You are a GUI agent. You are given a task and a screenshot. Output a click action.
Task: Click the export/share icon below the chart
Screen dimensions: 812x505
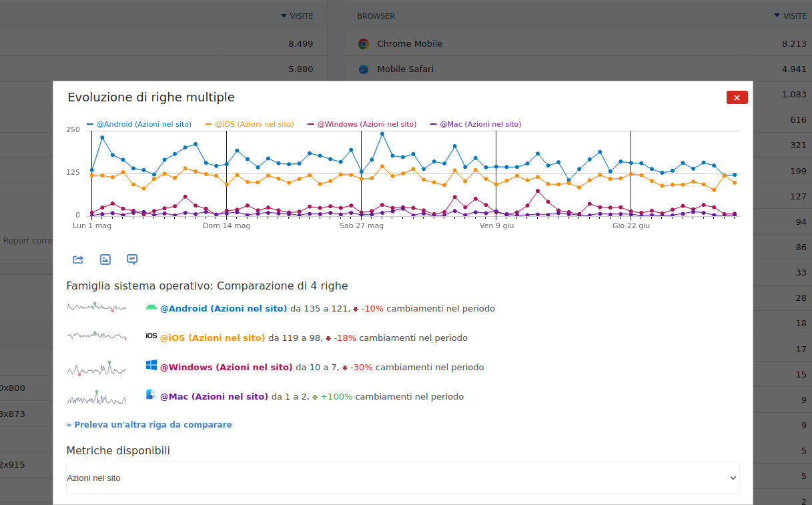coord(78,260)
